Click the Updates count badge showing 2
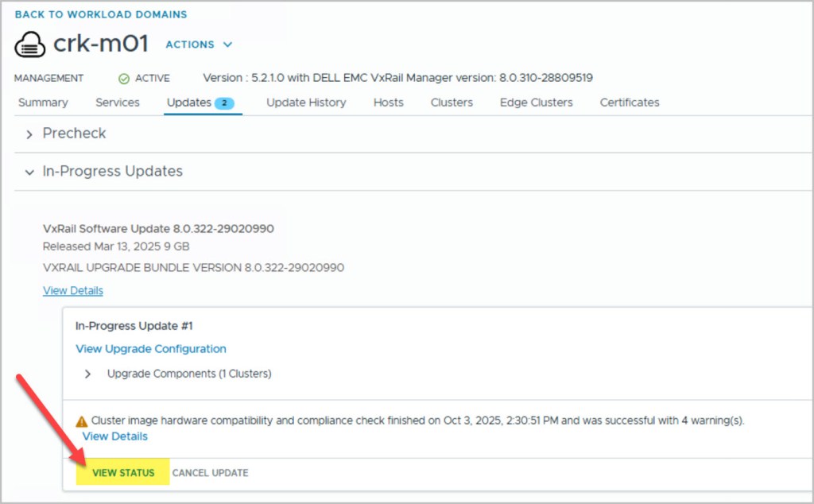The width and height of the screenshot is (814, 504). [x=224, y=103]
